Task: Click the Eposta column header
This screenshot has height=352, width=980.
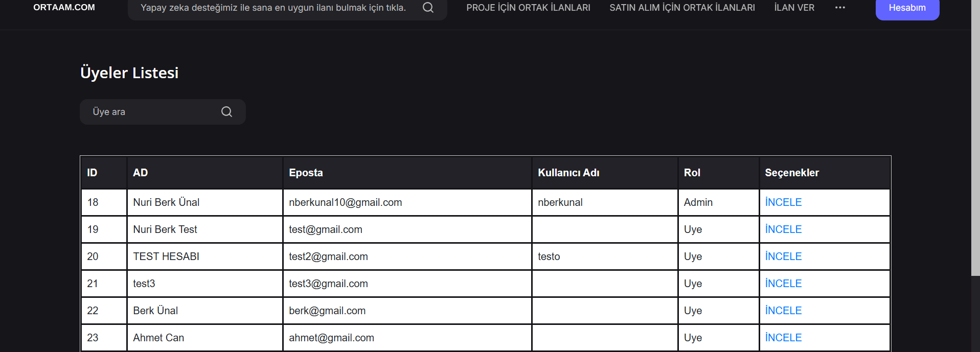Action: pyautogui.click(x=306, y=173)
